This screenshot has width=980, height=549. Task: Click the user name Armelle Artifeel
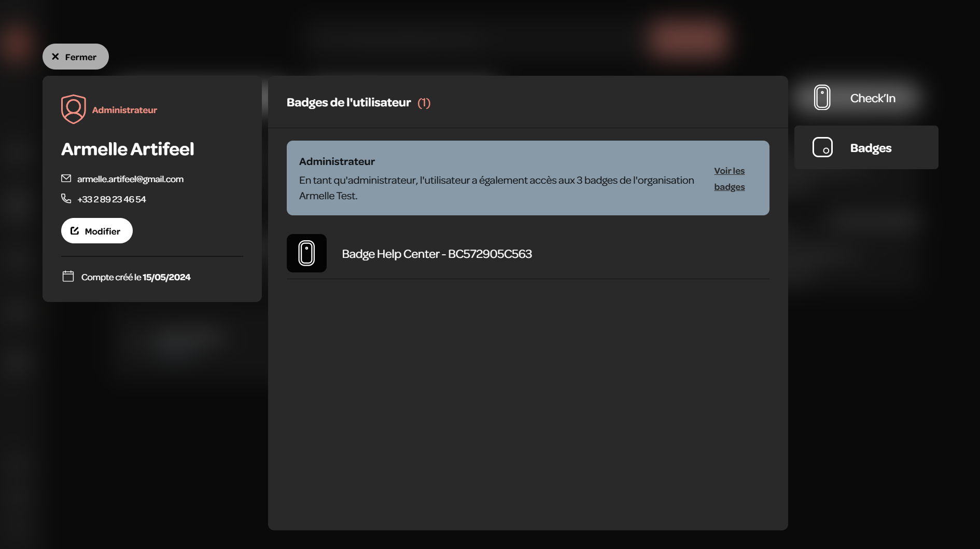point(128,149)
